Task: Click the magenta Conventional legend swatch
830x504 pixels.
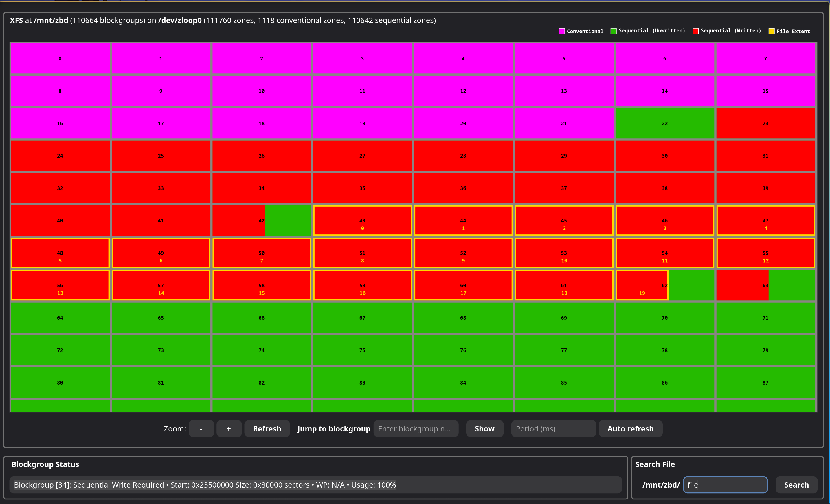Action: pos(561,31)
